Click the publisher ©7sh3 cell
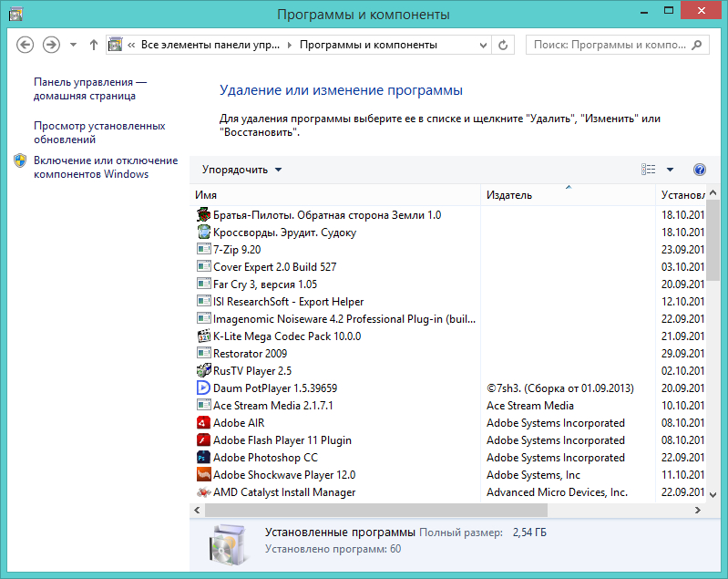The height and width of the screenshot is (579, 728). [x=560, y=388]
